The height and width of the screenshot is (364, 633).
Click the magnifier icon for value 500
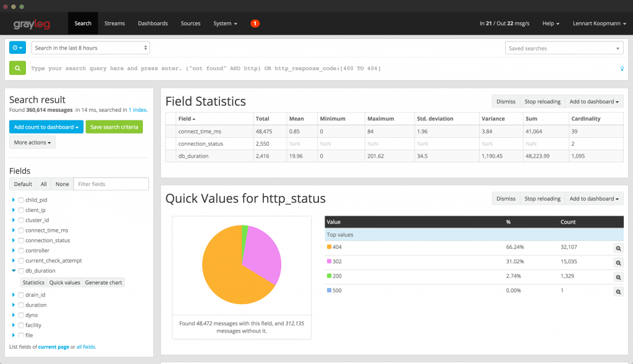pos(618,291)
